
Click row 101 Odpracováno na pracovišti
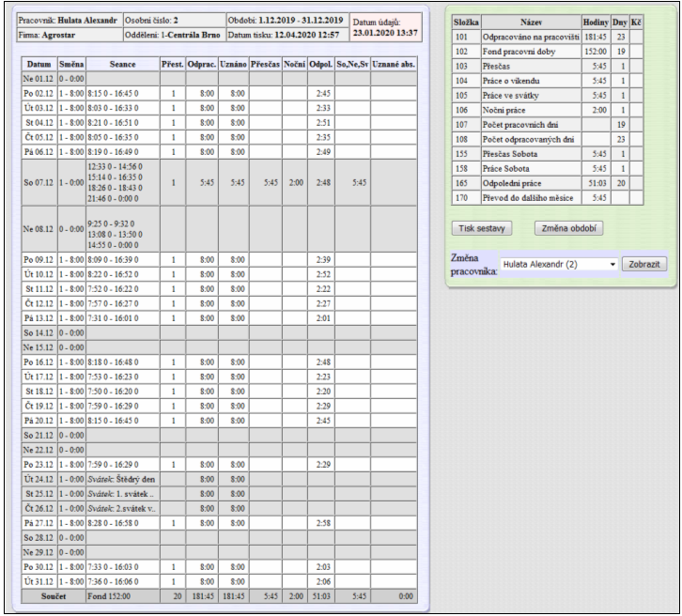[x=548, y=37]
